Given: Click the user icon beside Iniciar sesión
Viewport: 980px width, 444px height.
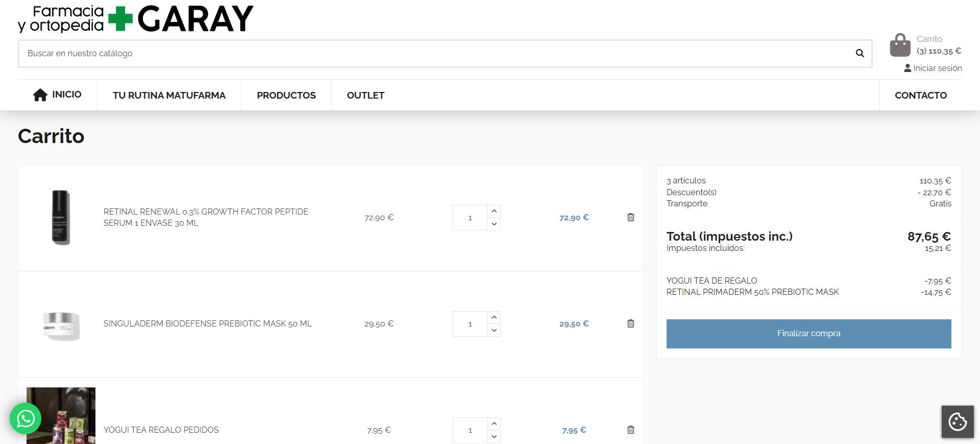Looking at the screenshot, I should coord(908,68).
